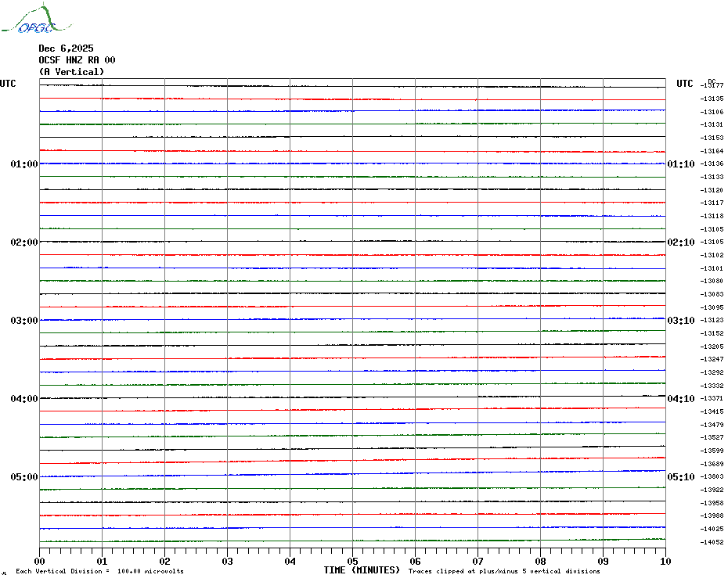
Task: Click 'Traces clipped at plus/minus 5 vertical divisions'
Action: (x=504, y=571)
